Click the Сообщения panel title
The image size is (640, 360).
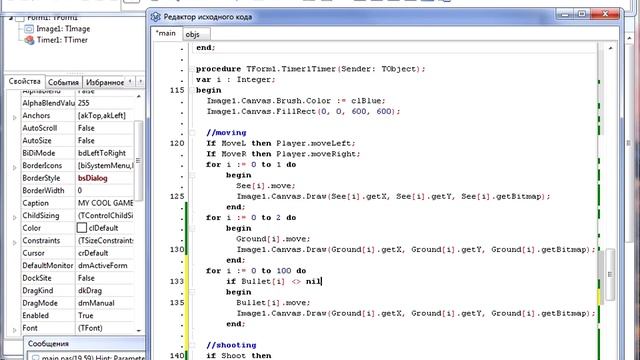tap(48, 343)
